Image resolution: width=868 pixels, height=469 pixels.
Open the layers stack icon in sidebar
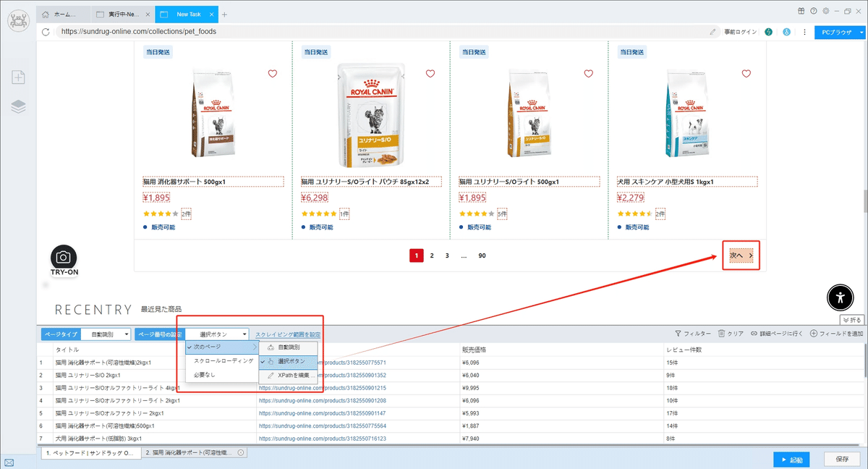click(18, 106)
